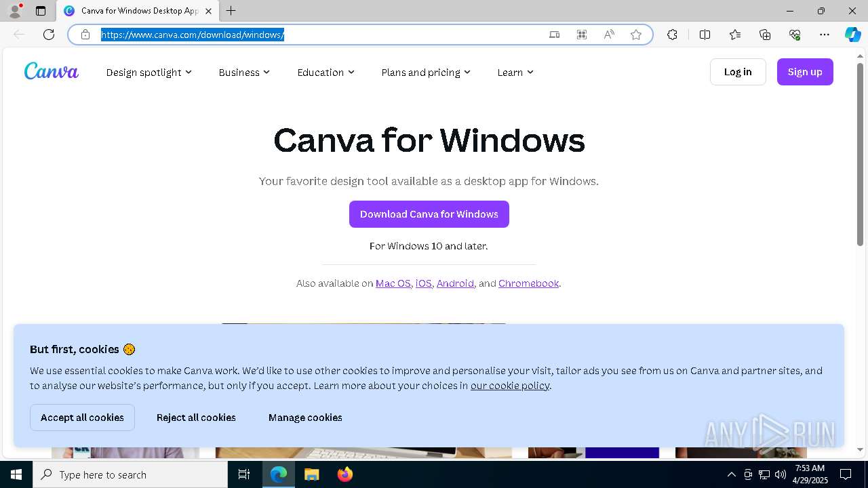This screenshot has height=488, width=868.
Task: Click the Canva logo
Action: coord(52,71)
